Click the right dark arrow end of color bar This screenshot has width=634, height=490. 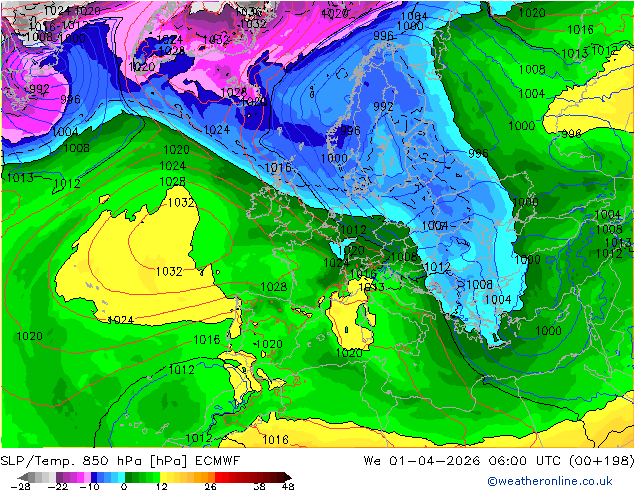[x=288, y=477]
